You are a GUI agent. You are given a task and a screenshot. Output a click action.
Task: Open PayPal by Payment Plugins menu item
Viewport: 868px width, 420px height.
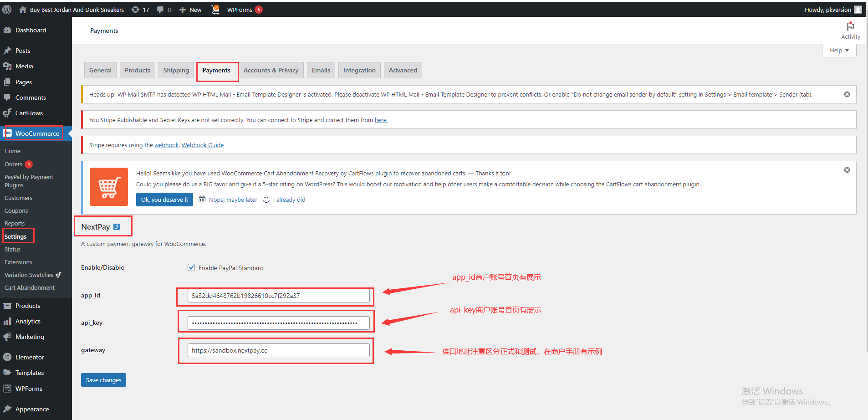pyautogui.click(x=29, y=181)
